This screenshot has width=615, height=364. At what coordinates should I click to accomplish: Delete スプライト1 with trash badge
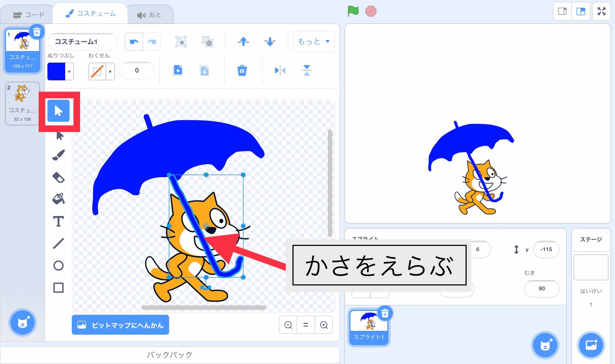(385, 314)
